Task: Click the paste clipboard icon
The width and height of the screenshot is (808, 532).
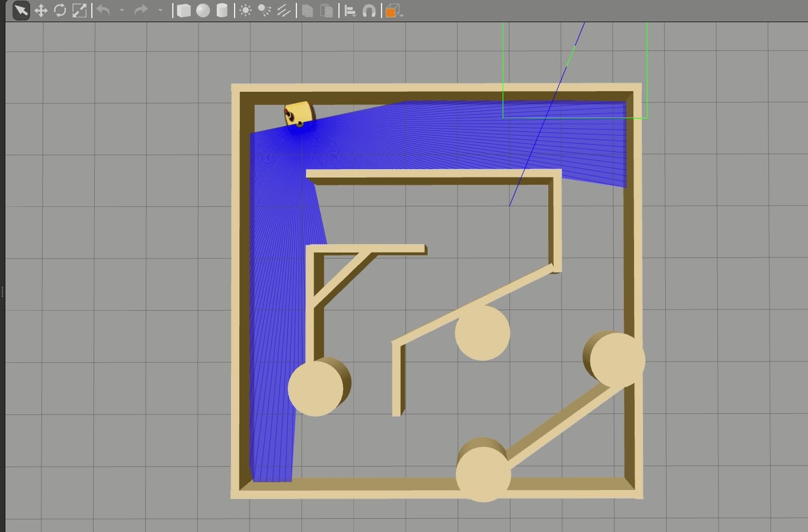Action: coord(326,11)
